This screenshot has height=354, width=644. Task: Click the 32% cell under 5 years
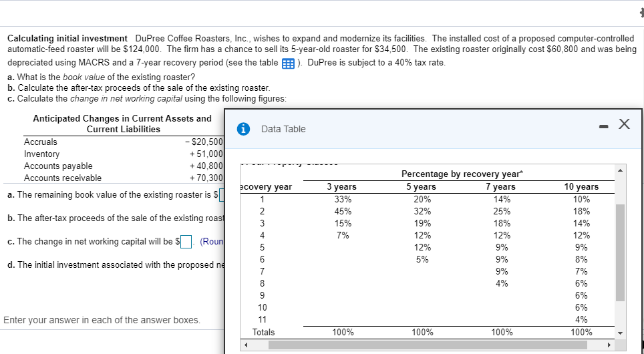pos(422,212)
